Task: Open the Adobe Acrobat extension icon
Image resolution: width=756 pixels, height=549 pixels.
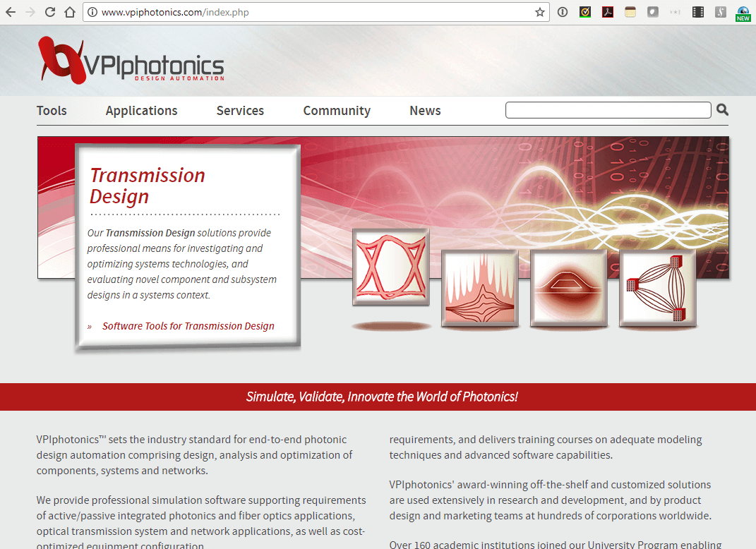Action: [x=607, y=12]
